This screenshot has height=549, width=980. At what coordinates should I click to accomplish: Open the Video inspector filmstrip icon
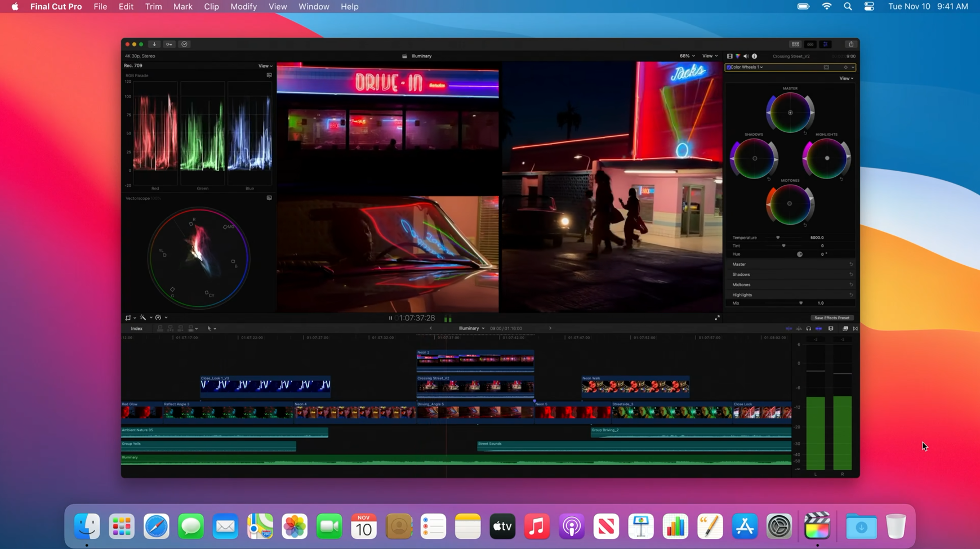pyautogui.click(x=730, y=56)
